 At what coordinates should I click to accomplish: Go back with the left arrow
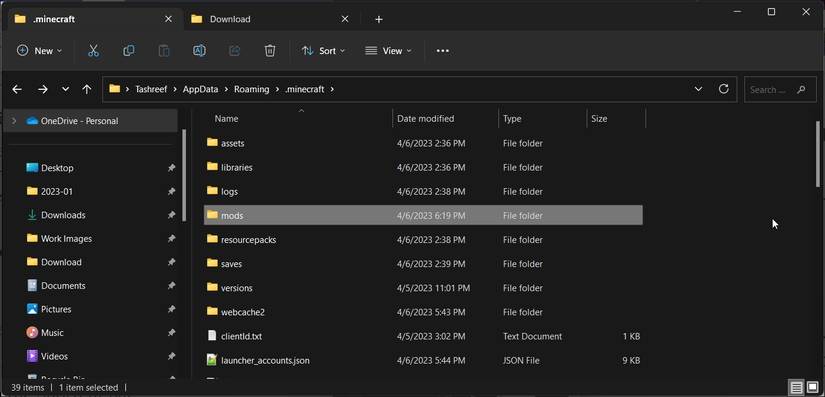[x=17, y=89]
